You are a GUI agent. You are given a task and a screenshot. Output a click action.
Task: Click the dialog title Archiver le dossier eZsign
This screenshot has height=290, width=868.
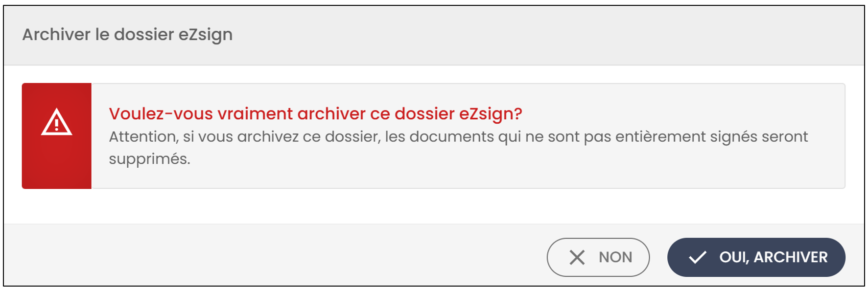point(127,35)
